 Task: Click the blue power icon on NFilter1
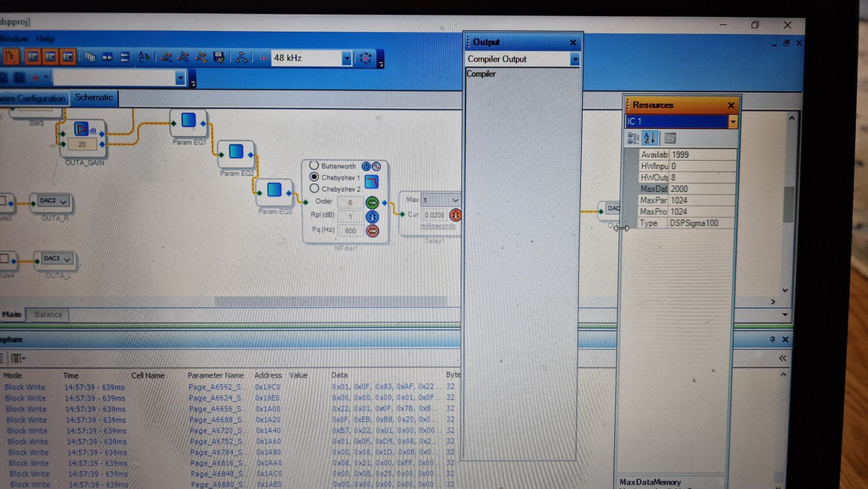click(x=366, y=166)
